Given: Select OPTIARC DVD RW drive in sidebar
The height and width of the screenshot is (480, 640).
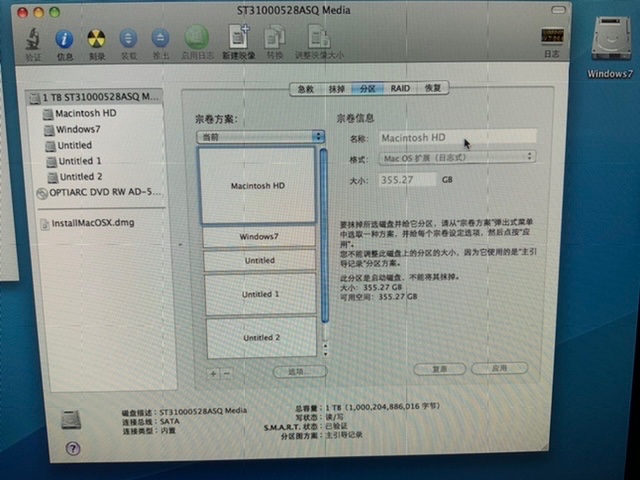Looking at the screenshot, I should tap(99, 192).
